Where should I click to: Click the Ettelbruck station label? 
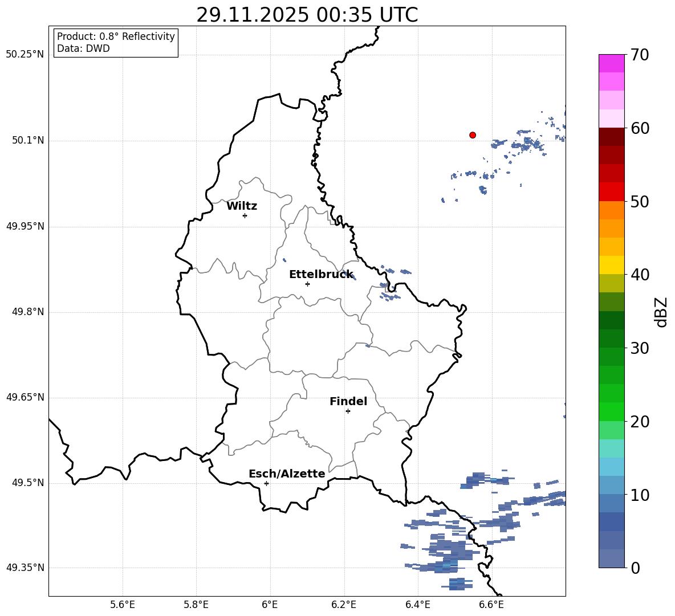321,275
